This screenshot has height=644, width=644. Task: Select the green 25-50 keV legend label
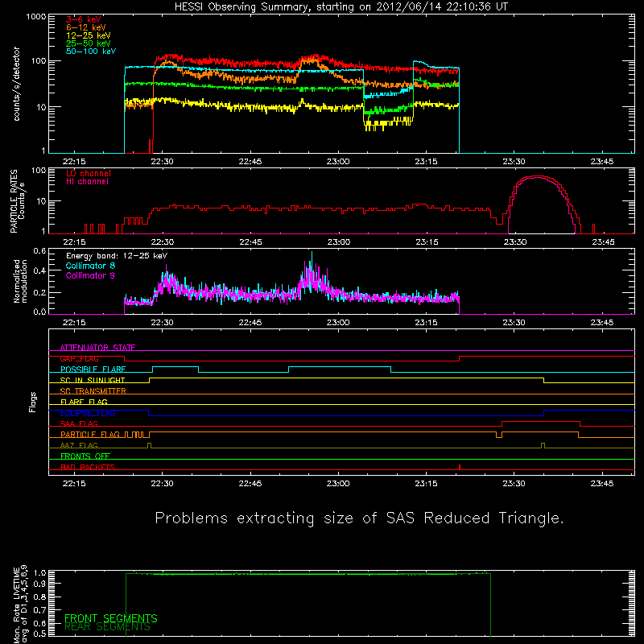pyautogui.click(x=89, y=43)
